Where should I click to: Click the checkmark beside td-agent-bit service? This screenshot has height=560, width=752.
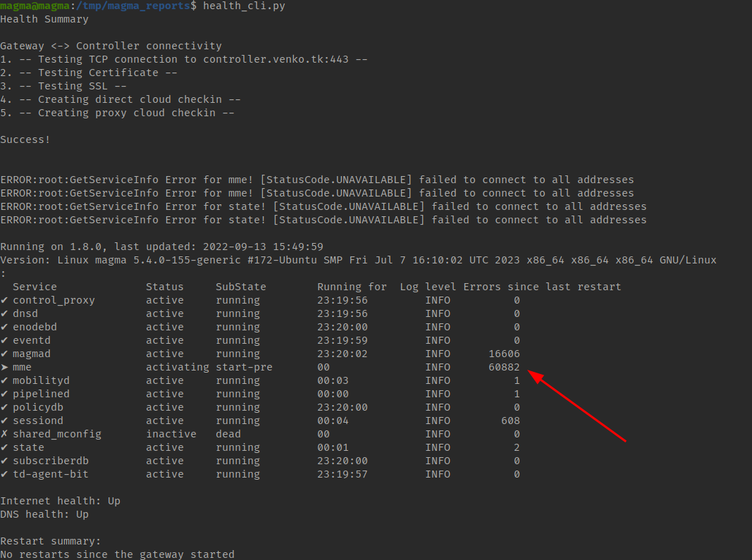(6, 474)
